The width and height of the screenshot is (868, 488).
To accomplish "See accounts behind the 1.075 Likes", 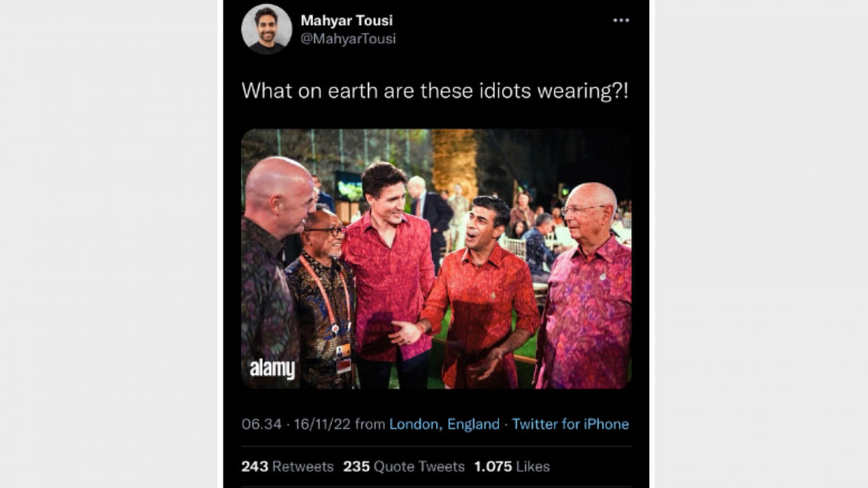I will click(x=511, y=467).
